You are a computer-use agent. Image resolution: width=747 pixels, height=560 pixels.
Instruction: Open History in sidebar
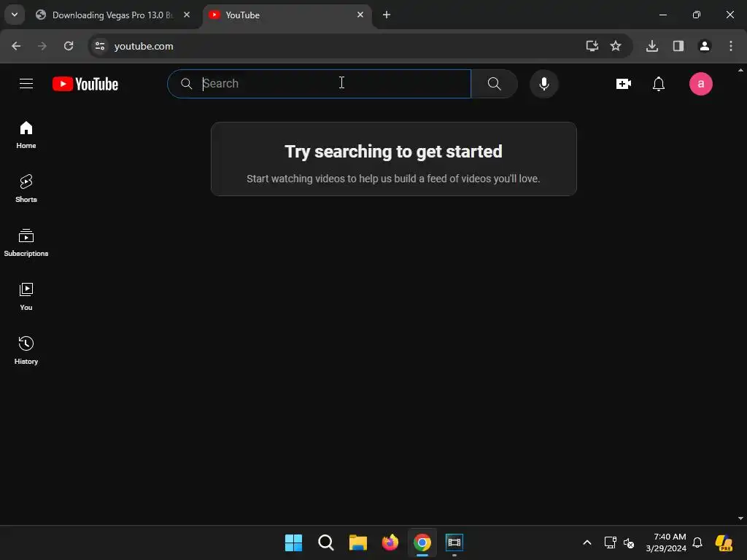[26, 350]
